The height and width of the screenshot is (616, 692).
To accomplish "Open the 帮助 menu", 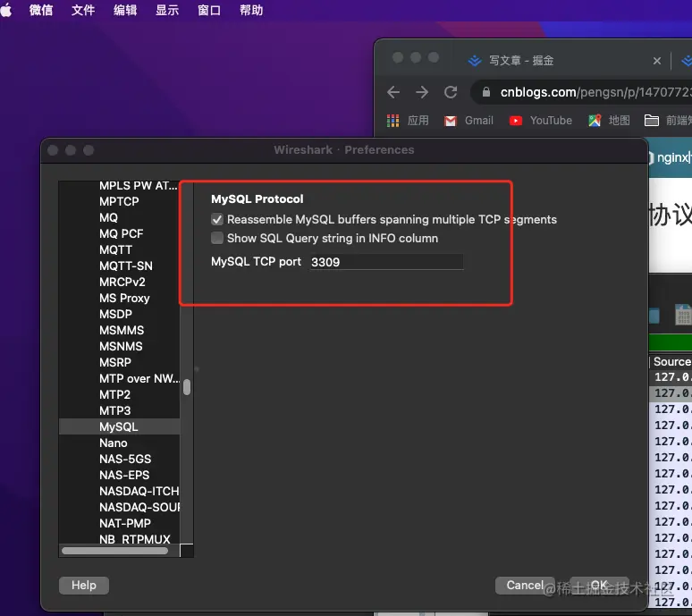I will pyautogui.click(x=251, y=10).
